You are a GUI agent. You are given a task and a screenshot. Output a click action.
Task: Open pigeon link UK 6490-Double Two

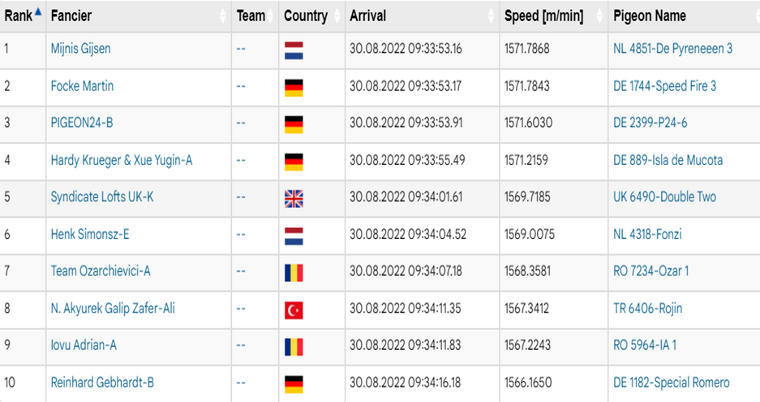(x=665, y=197)
